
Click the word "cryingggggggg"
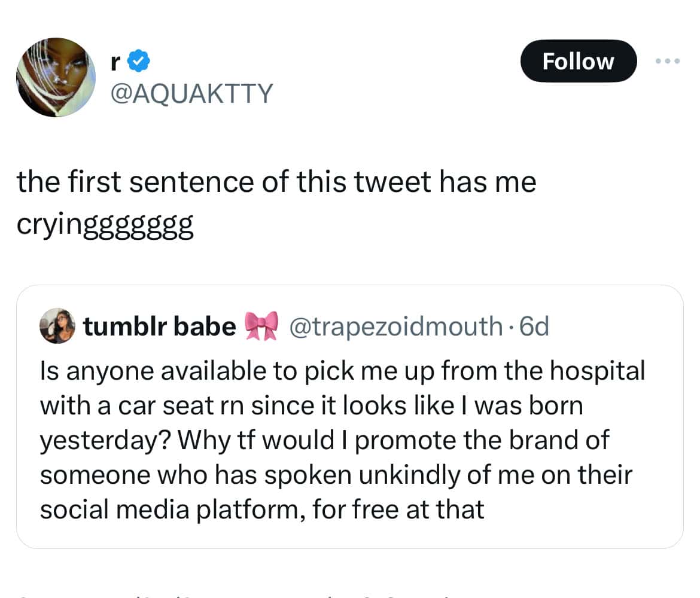point(105,228)
